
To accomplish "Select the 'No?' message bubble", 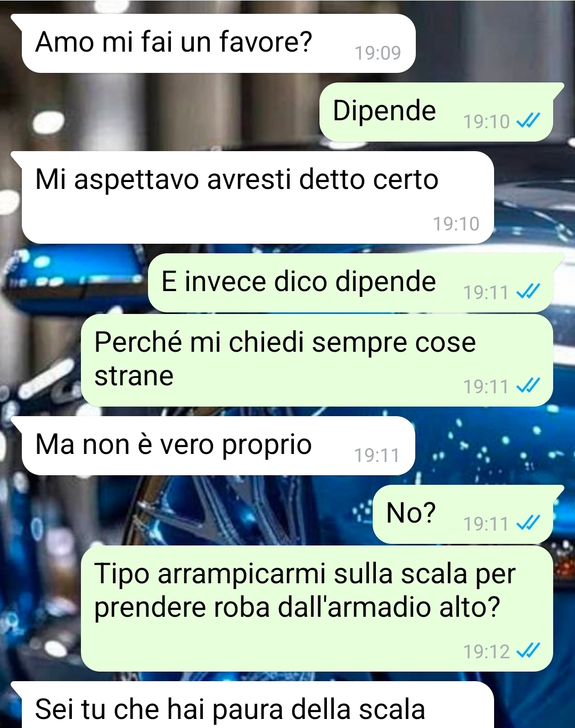I will click(x=463, y=514).
